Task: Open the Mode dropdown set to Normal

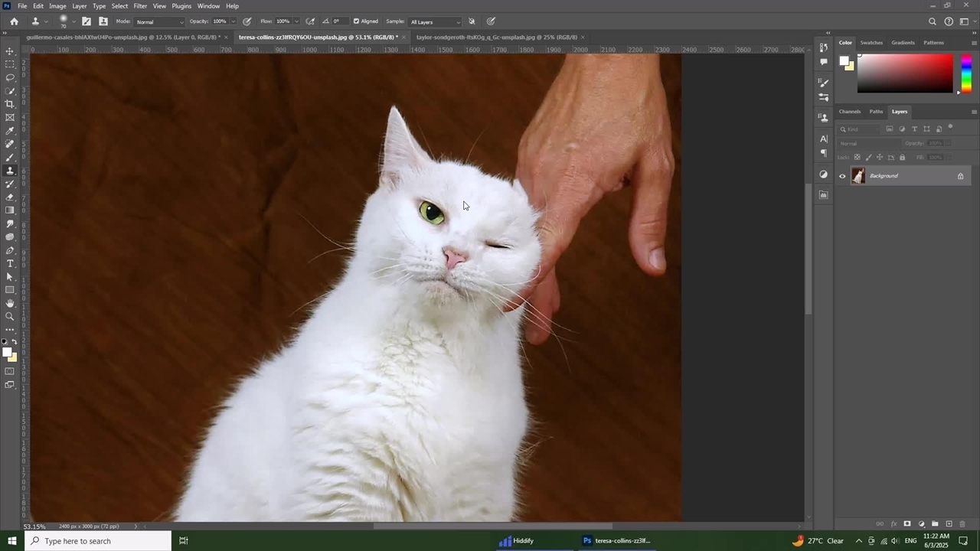Action: click(x=160, y=21)
